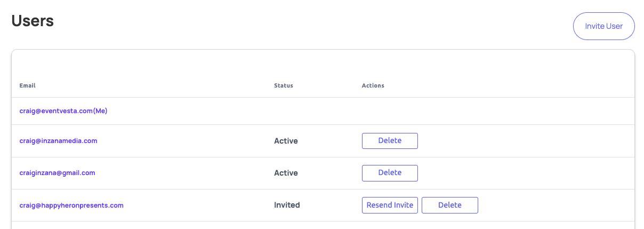Click the Status column header
Screen dimensions: 644x229
pos(284,85)
